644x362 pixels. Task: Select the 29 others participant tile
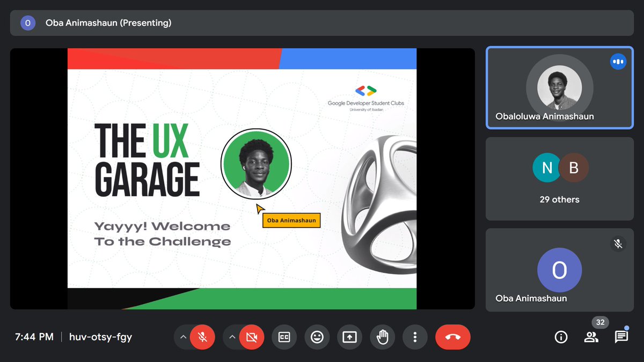point(559,179)
